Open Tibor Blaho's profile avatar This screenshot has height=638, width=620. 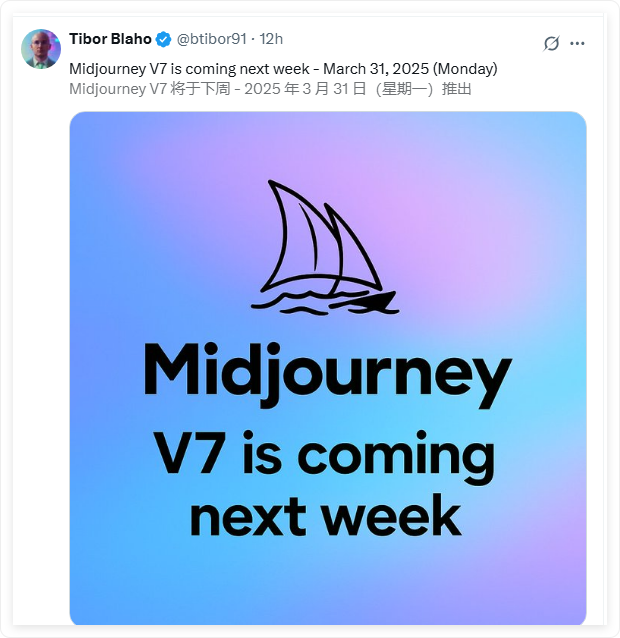41,49
